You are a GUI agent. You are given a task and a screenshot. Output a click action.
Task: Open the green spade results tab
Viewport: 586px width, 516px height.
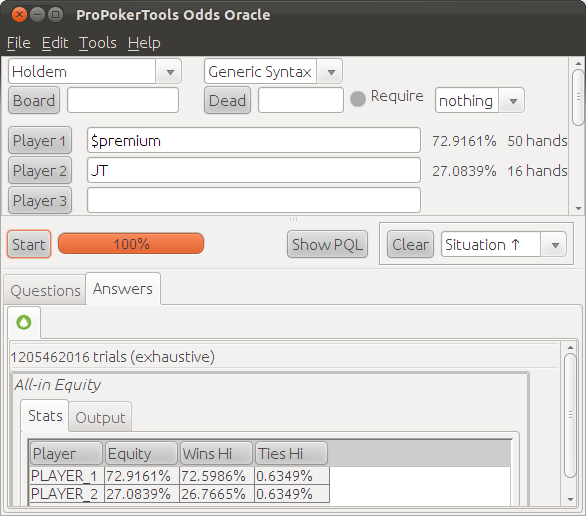[24, 322]
